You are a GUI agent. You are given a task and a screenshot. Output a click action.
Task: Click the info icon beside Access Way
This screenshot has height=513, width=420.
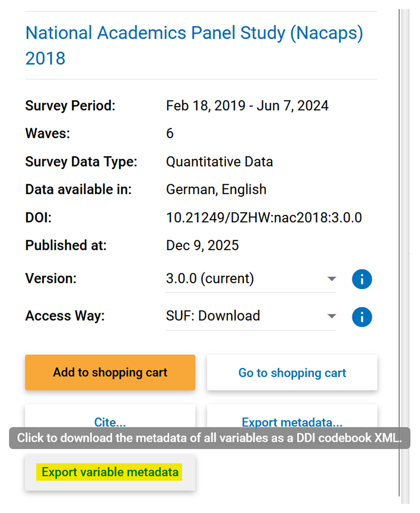(x=362, y=317)
